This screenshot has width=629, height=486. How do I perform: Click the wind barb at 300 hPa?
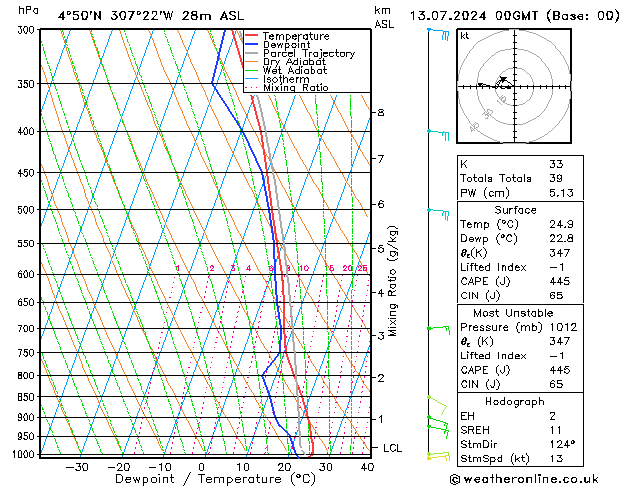click(439, 34)
